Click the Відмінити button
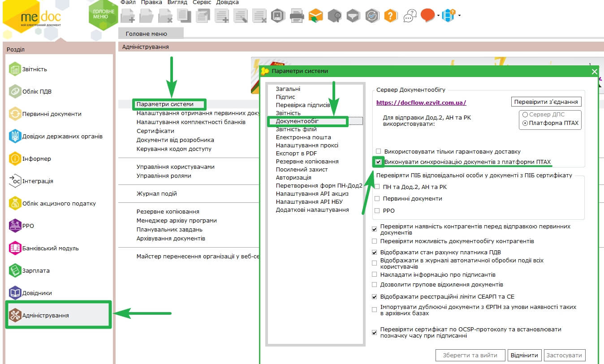 [x=525, y=355]
